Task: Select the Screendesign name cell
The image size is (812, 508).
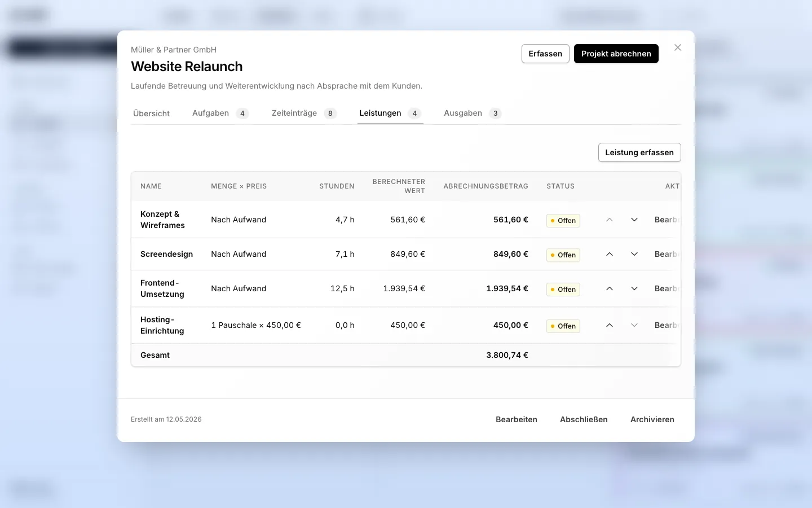Action: 166,254
